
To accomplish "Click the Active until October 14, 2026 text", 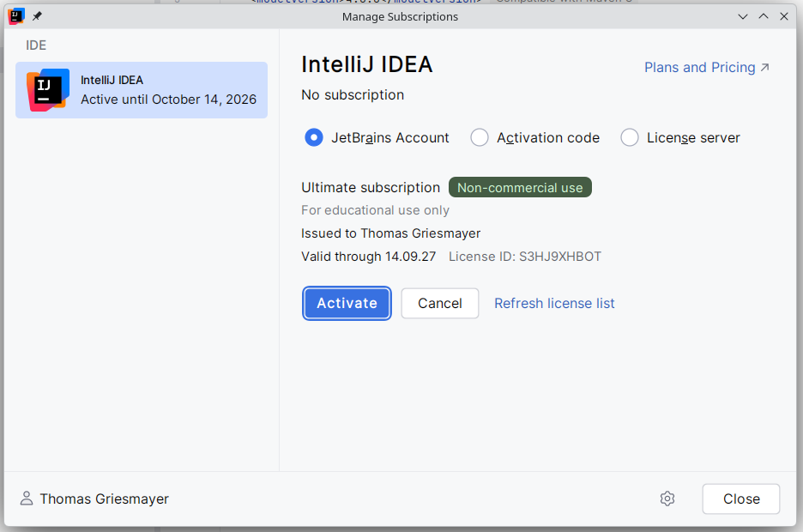I will click(168, 100).
